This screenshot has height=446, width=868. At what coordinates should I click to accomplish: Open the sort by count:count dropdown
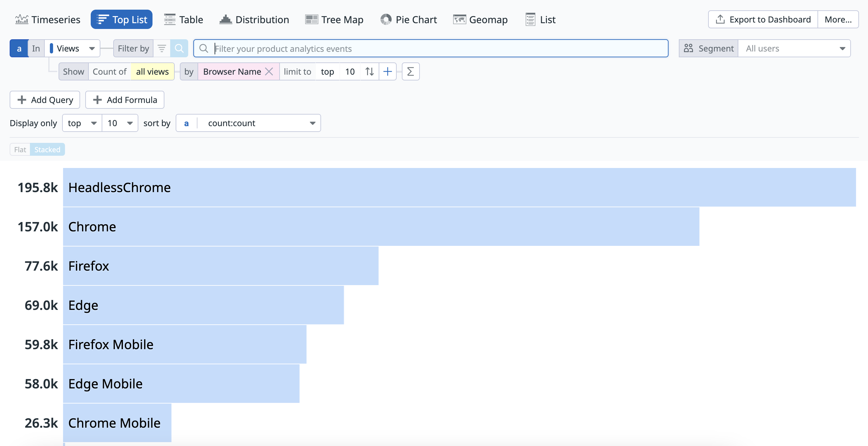[248, 123]
